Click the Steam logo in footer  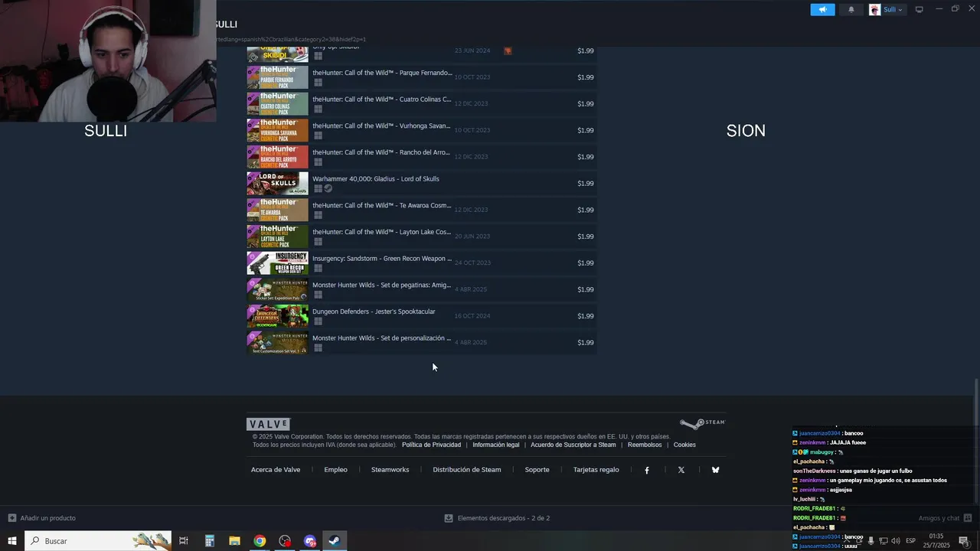coord(702,423)
